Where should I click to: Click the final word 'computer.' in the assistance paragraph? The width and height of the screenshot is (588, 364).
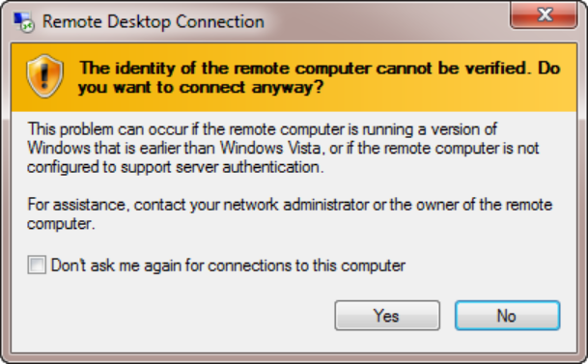(x=61, y=224)
